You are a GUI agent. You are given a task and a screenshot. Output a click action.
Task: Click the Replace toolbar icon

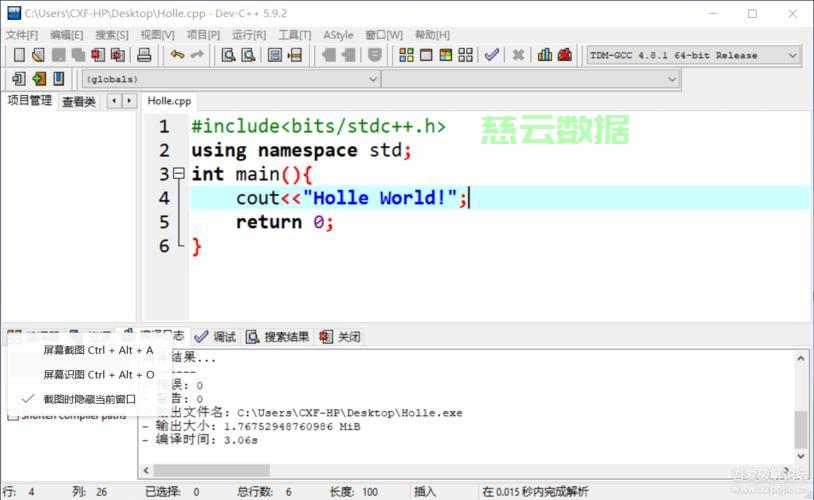coord(249,55)
